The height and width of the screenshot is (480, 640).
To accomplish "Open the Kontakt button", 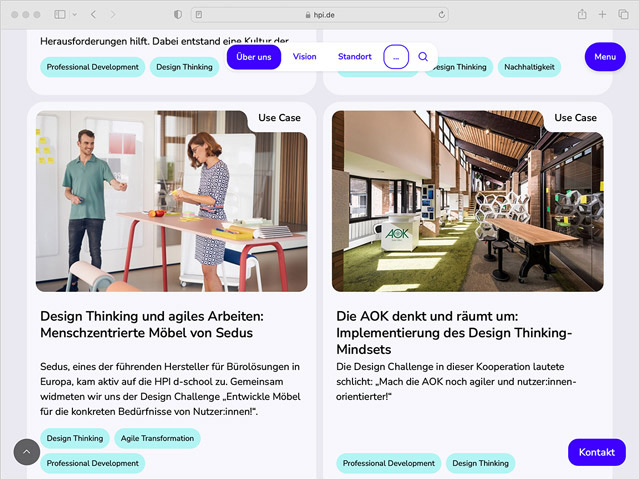I will click(x=597, y=452).
